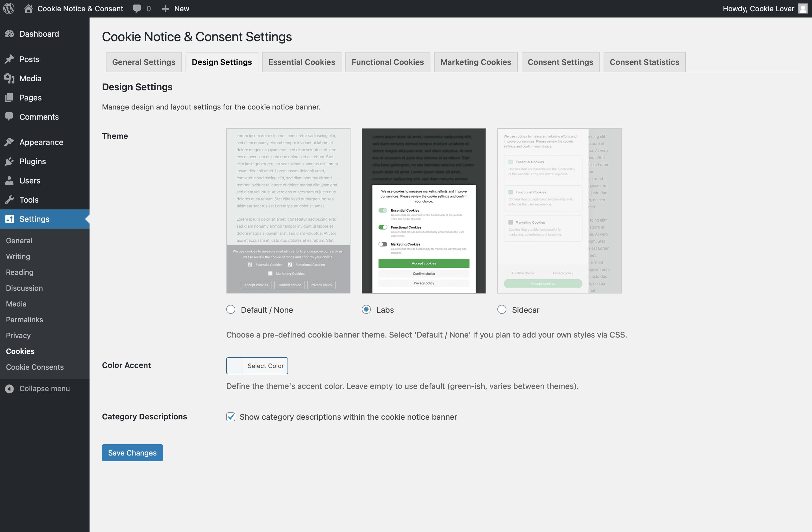The height and width of the screenshot is (532, 812).
Task: Click the Save Changes button
Action: (x=132, y=452)
